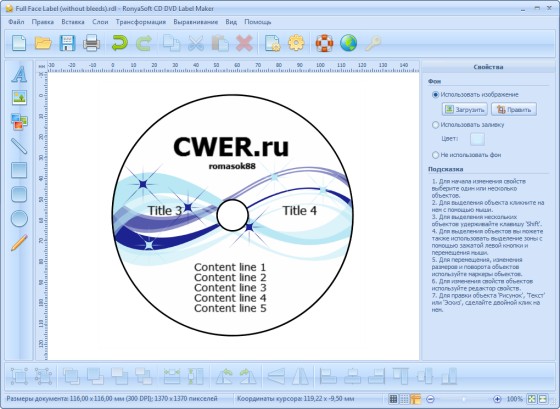Undo the last action with green arrow

(120, 43)
